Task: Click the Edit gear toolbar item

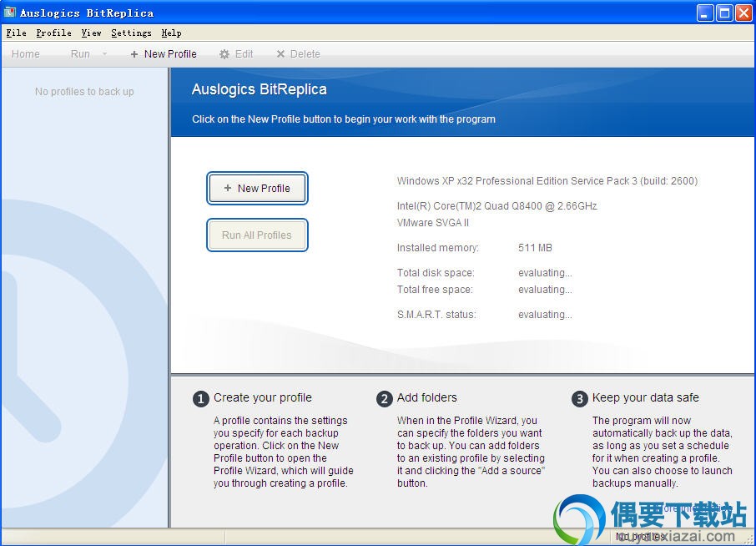Action: coord(236,54)
